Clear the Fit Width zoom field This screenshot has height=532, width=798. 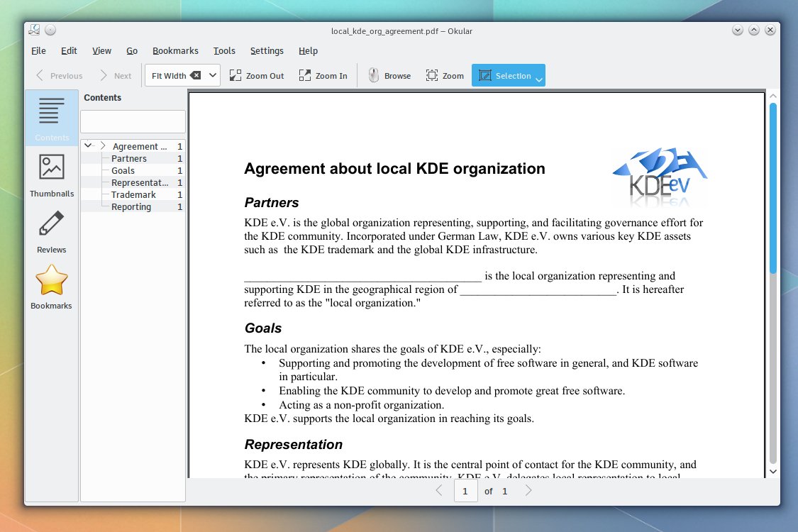(x=196, y=75)
